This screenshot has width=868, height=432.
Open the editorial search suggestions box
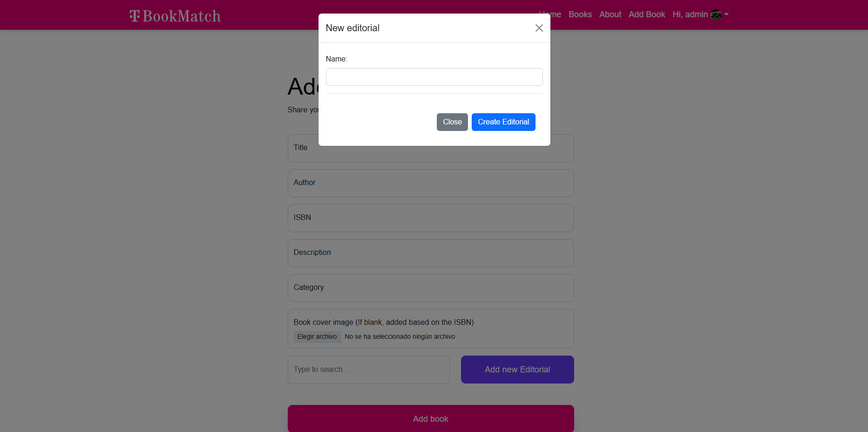point(368,369)
